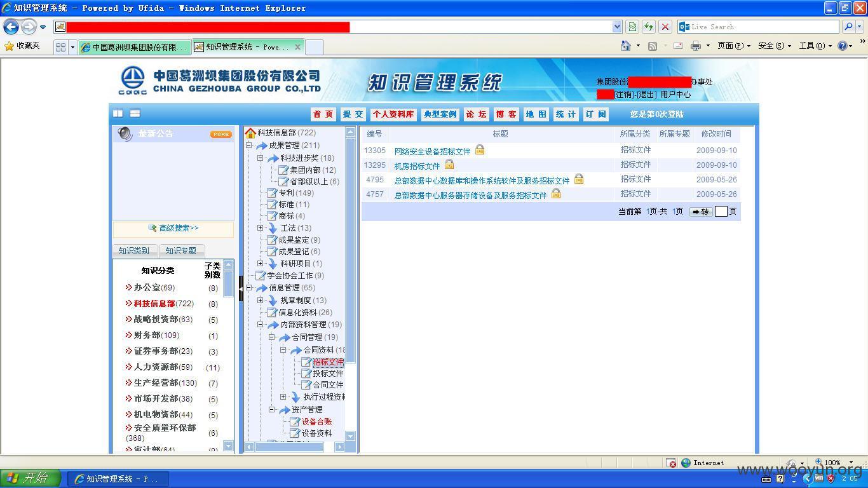Click the Read Mail envelope icon
The height and width of the screenshot is (488, 868).
[678, 46]
